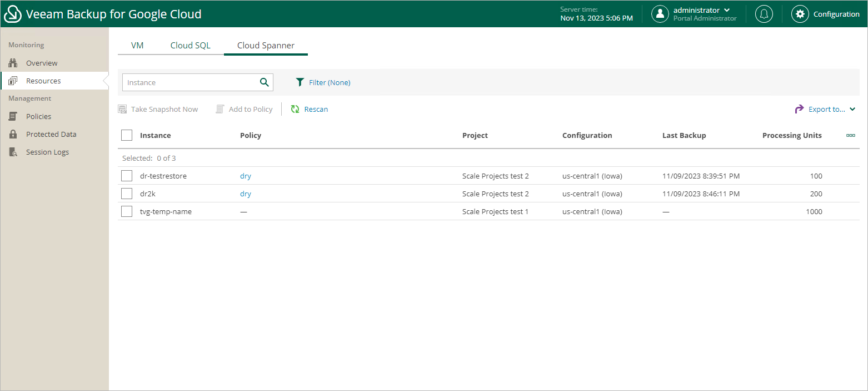Sort by the Last Backup column header
This screenshot has width=868, height=391.
tap(684, 135)
